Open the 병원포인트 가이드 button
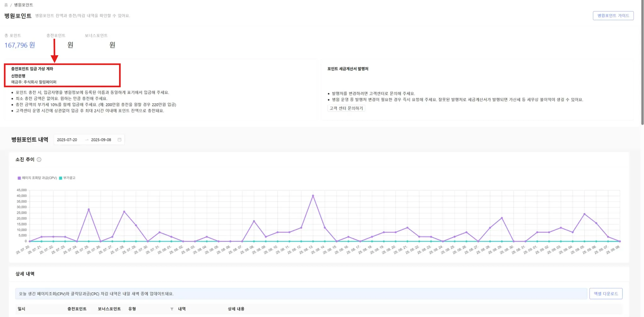The height and width of the screenshot is (317, 644). click(x=613, y=16)
